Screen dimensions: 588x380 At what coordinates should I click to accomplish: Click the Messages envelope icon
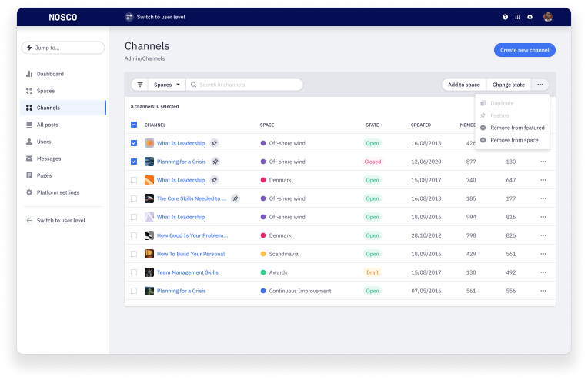pos(29,158)
